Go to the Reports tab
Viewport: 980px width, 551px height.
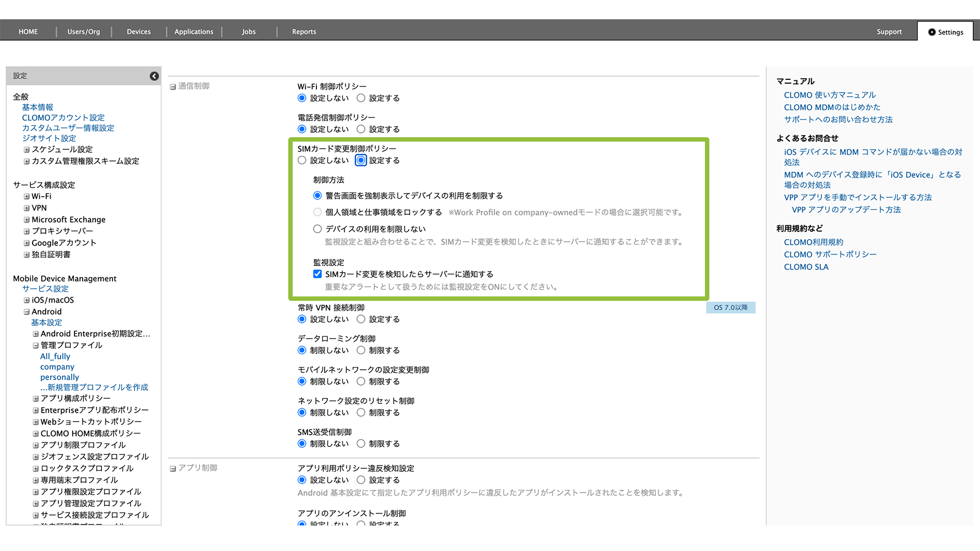coord(304,32)
